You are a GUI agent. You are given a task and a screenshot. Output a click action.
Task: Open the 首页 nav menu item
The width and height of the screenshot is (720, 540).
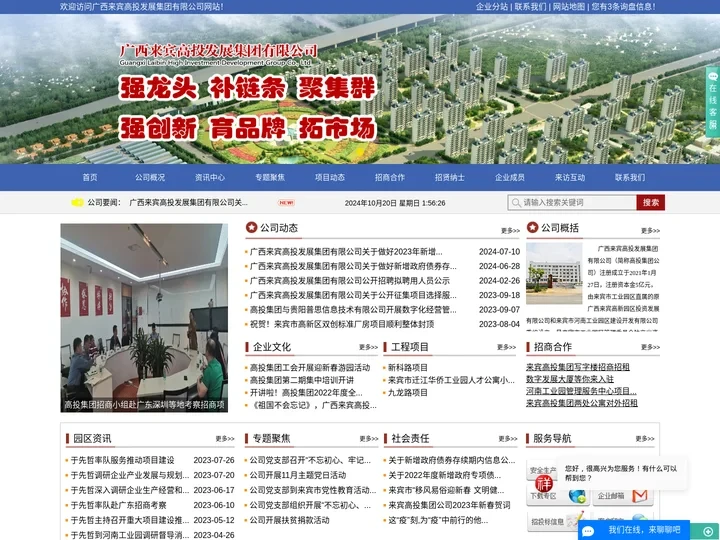point(90,177)
